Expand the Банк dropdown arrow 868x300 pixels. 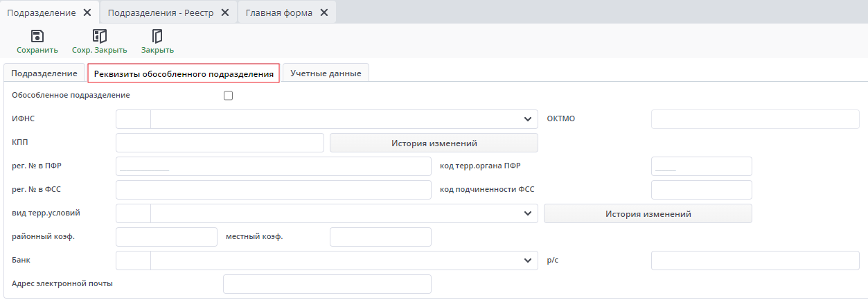(x=529, y=261)
